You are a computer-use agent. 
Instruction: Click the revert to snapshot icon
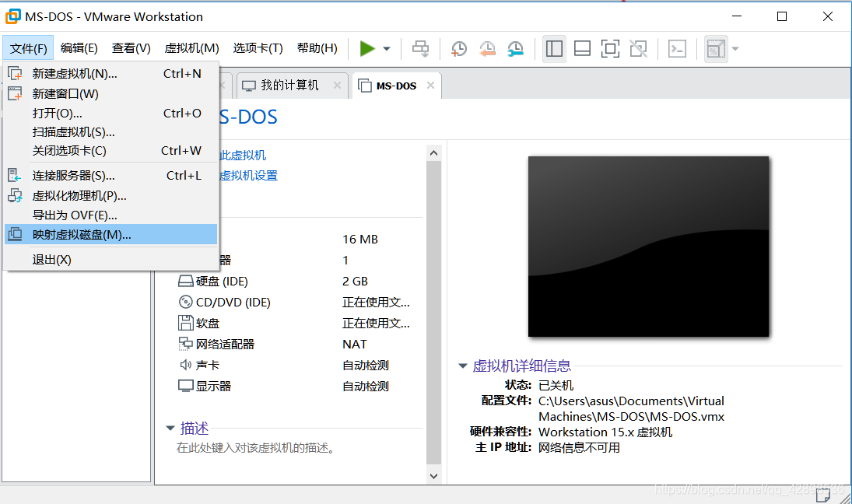[487, 48]
